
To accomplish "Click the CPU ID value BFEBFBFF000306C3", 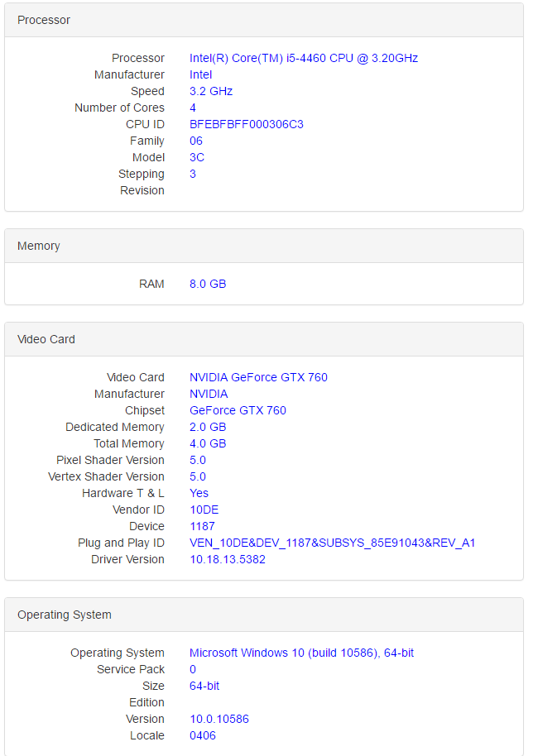I will pyautogui.click(x=246, y=124).
